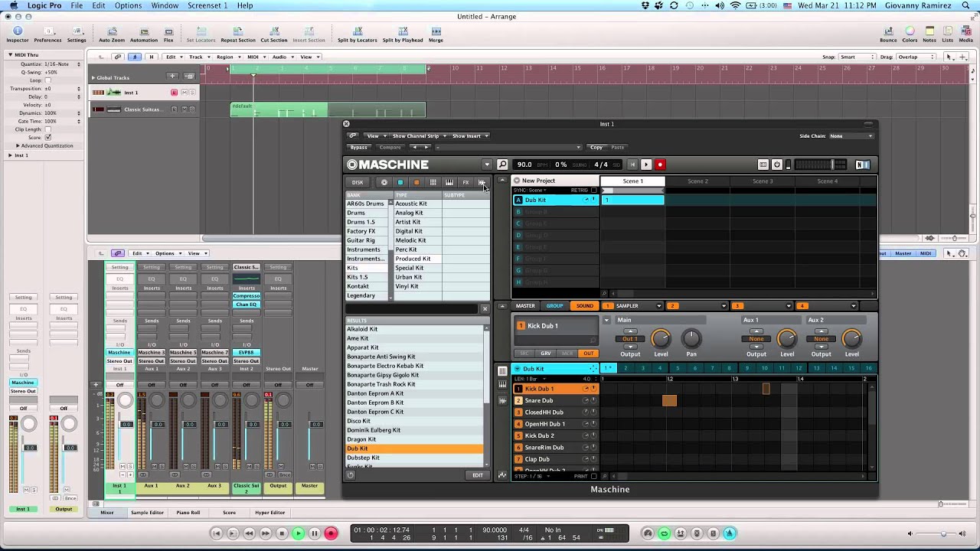
Task: Select the FX filter in Maschine browser
Action: point(465,182)
